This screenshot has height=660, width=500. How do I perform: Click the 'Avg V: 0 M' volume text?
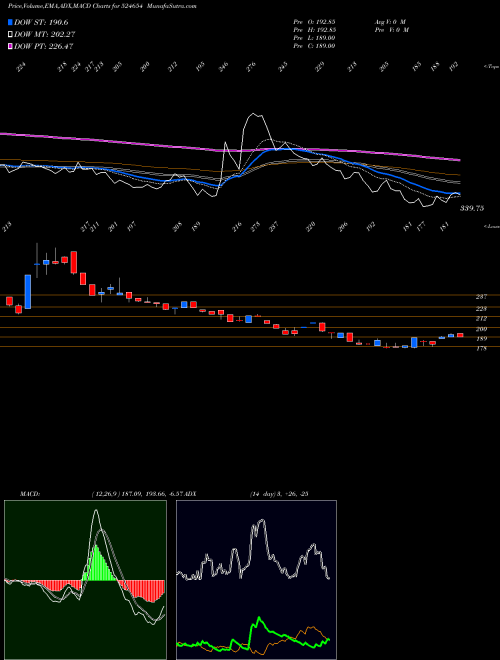(x=390, y=22)
